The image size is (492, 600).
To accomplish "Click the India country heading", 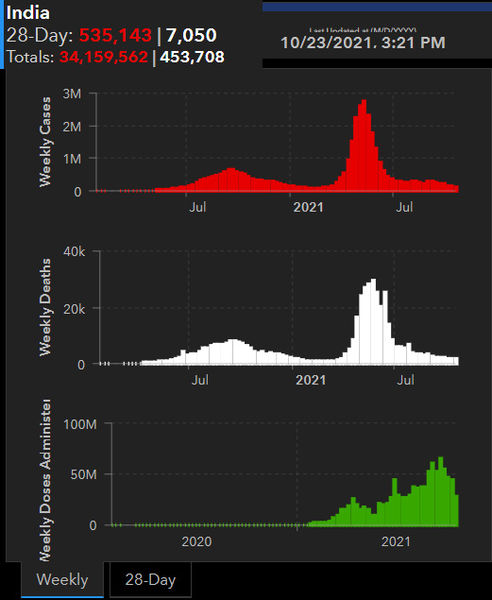I will click(28, 13).
